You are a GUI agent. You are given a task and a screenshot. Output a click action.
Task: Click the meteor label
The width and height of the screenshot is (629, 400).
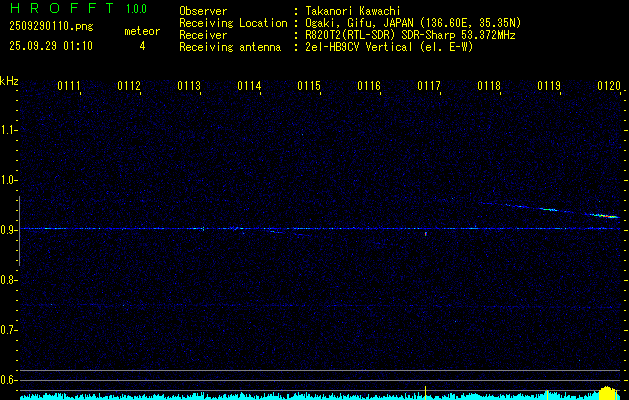pos(142,31)
